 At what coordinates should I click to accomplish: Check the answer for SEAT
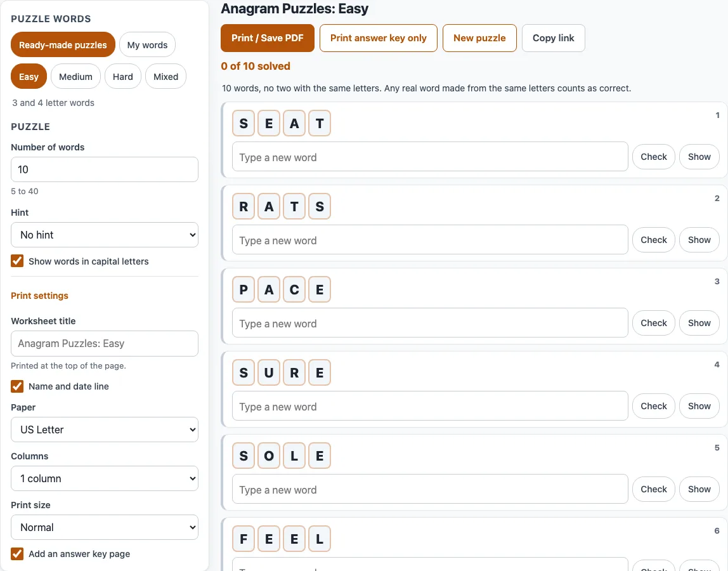654,157
